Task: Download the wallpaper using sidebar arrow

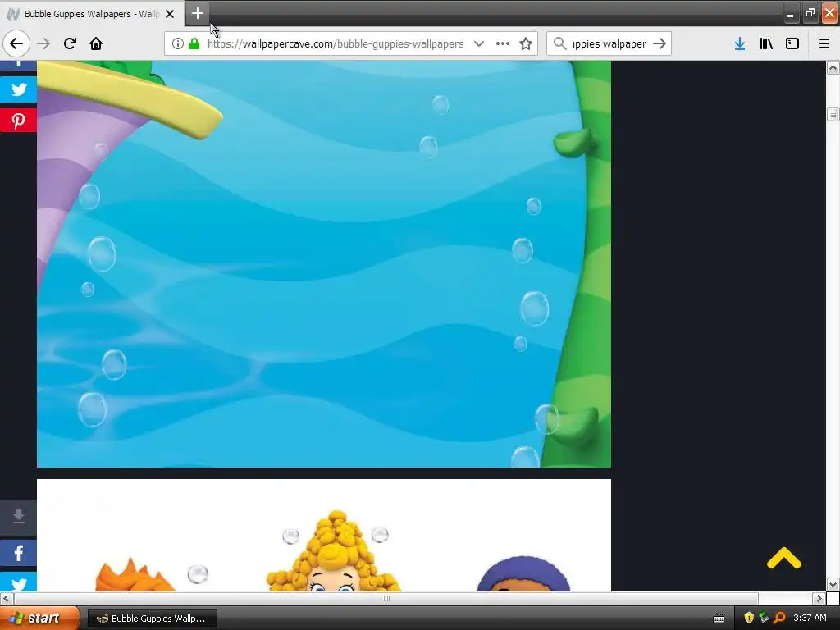Action: [x=18, y=517]
